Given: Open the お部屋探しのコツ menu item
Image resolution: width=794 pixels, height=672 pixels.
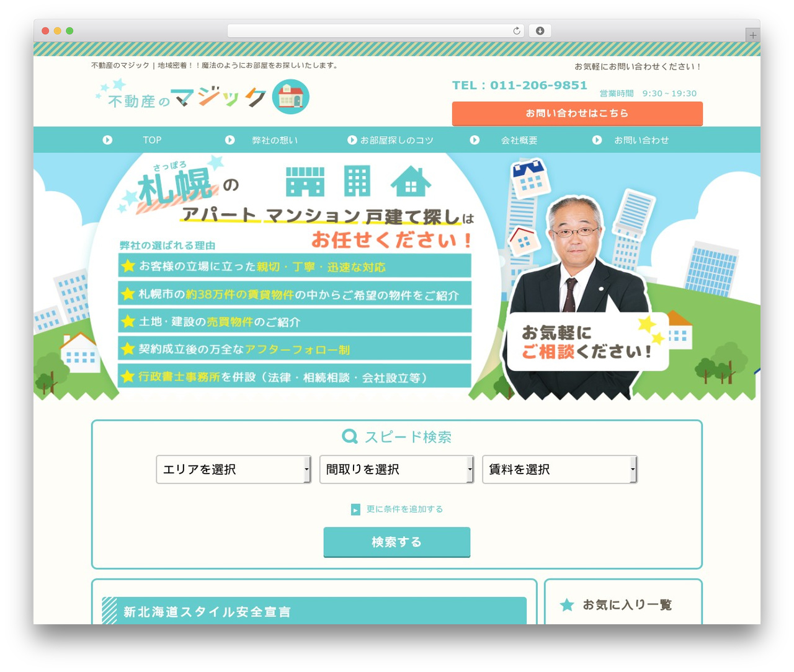Looking at the screenshot, I should tap(397, 140).
